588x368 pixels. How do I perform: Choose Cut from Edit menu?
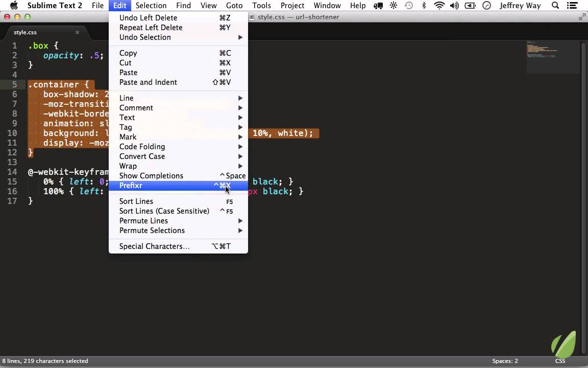178,63
